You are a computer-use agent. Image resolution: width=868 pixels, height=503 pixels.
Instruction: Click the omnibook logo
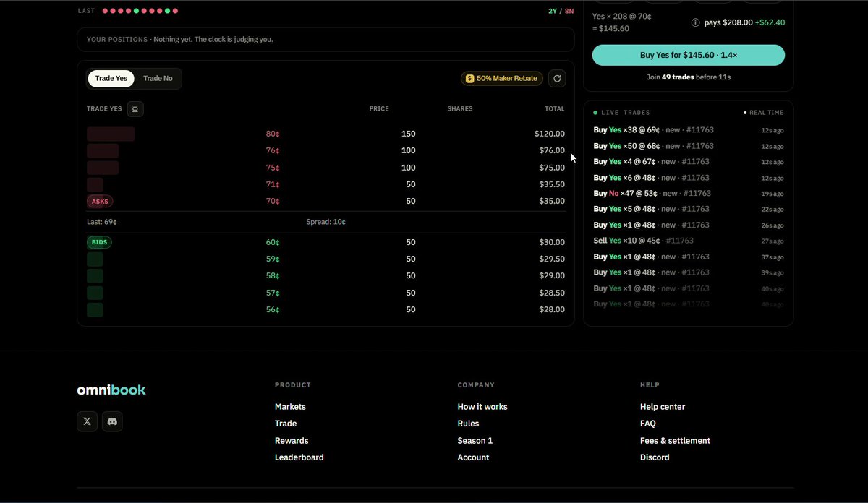point(111,390)
